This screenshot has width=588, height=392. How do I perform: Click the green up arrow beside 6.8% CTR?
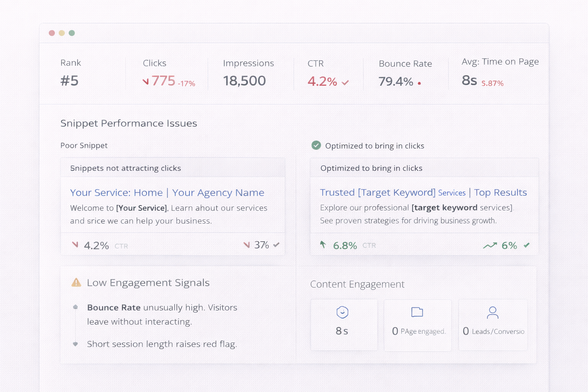(323, 244)
